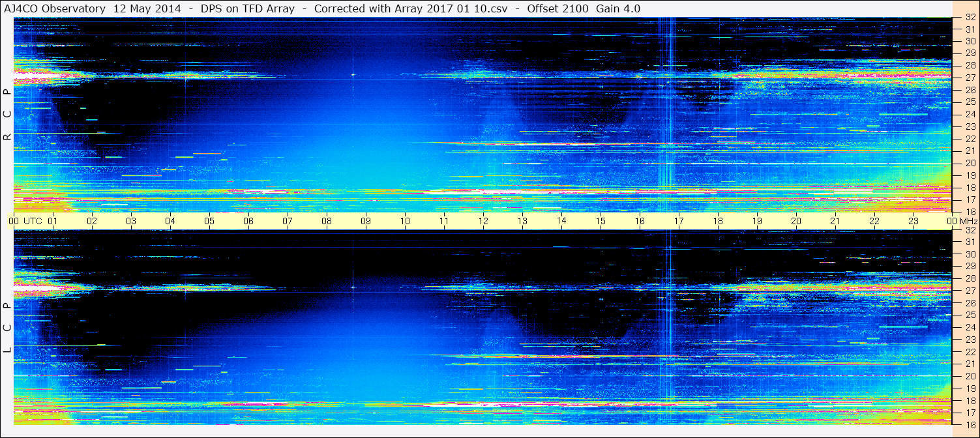The width and height of the screenshot is (980, 438).
Task: Click the 32 MHz label of RCP panel
Action: (x=970, y=18)
